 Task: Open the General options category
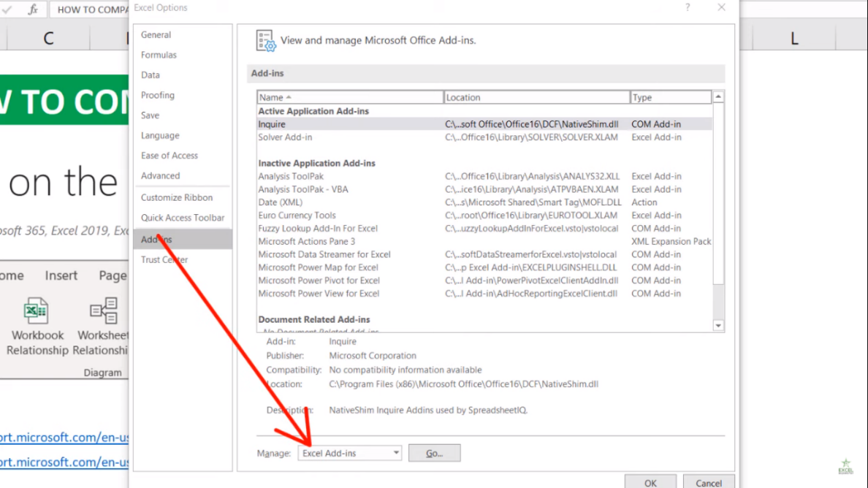pyautogui.click(x=182, y=35)
